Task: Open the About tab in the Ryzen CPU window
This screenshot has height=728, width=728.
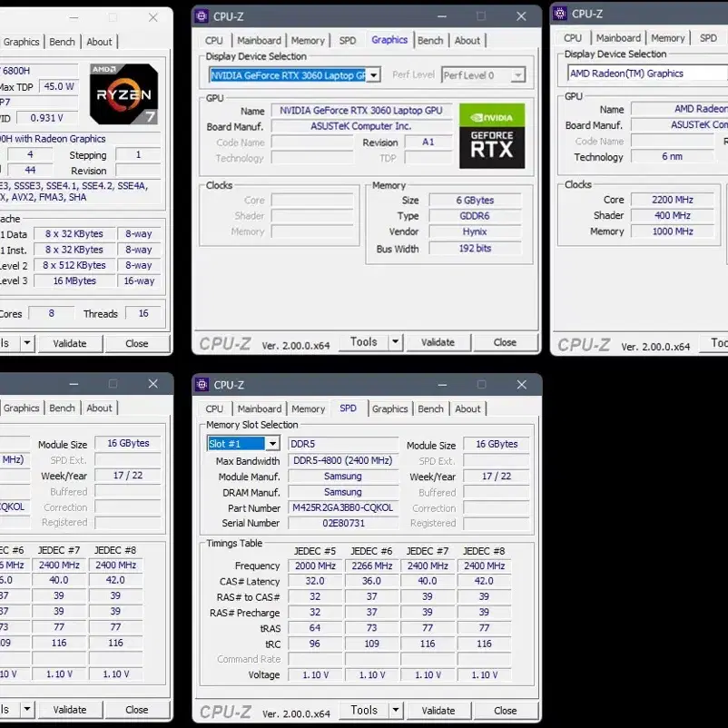Action: [99, 42]
